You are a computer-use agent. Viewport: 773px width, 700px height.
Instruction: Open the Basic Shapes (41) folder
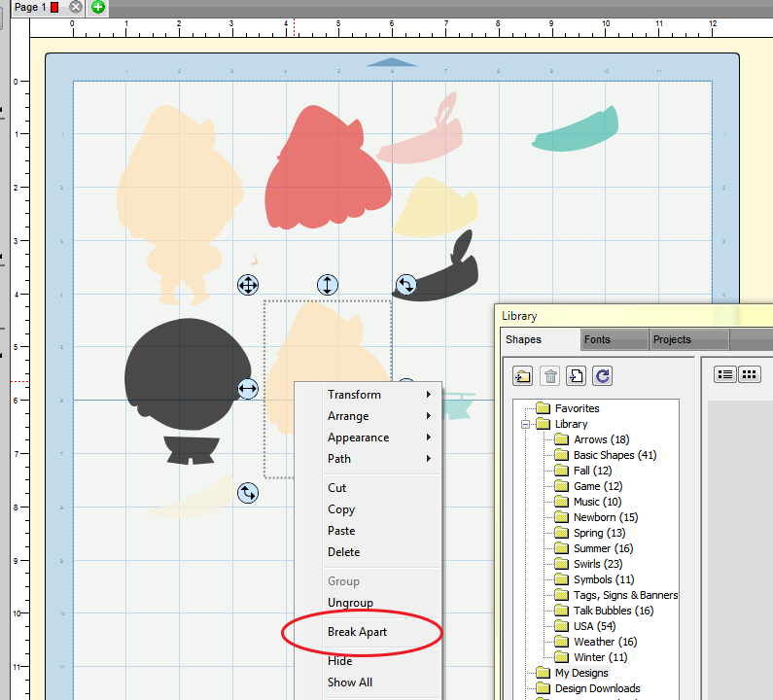(615, 455)
